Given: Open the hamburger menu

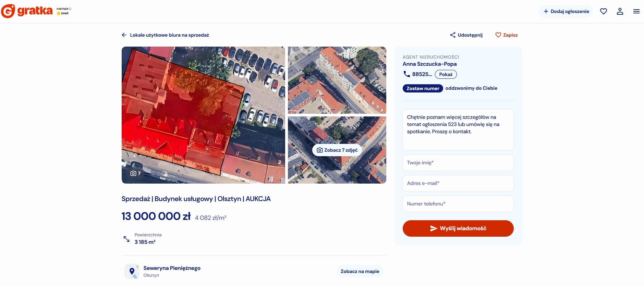Looking at the screenshot, I should click(636, 11).
